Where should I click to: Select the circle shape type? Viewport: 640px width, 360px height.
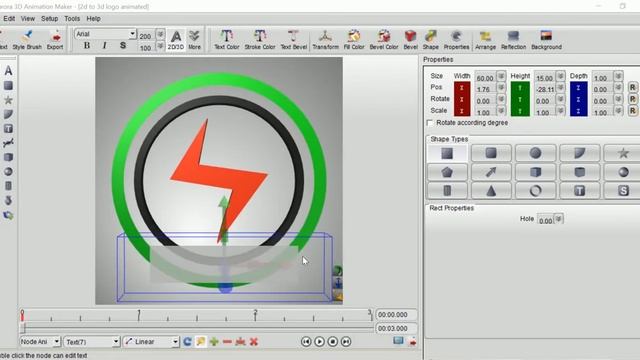pos(535,153)
